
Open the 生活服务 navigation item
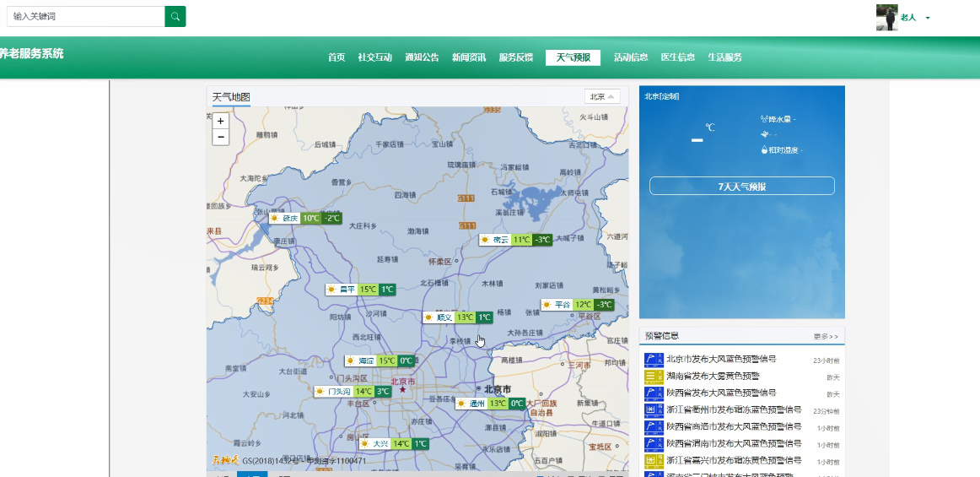(x=725, y=57)
